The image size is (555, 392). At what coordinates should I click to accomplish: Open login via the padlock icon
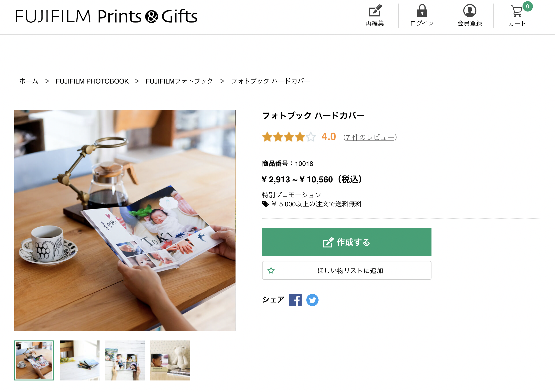click(422, 11)
